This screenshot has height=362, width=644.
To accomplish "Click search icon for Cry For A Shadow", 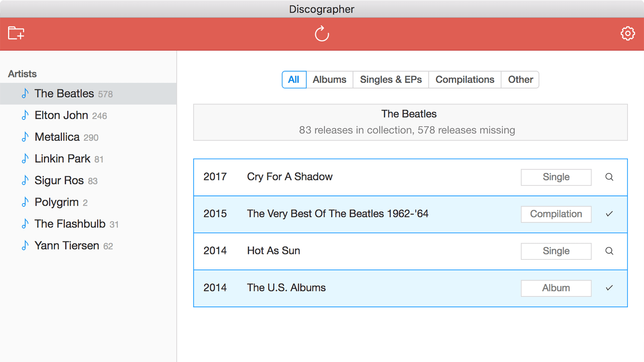I will pyautogui.click(x=609, y=177).
